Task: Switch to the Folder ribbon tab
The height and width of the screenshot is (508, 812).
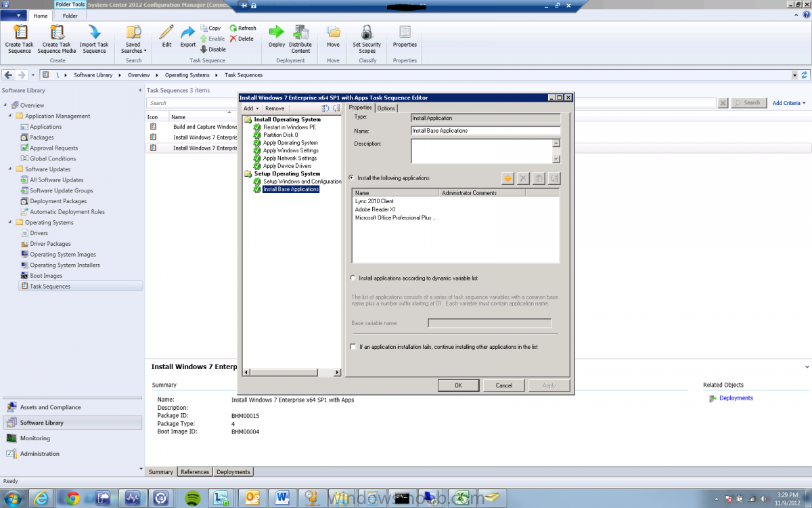Action: coord(70,16)
